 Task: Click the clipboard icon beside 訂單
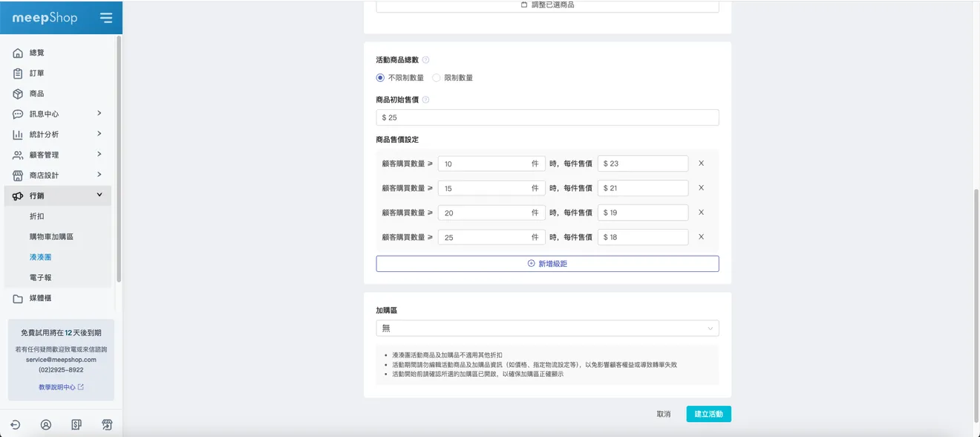click(18, 74)
